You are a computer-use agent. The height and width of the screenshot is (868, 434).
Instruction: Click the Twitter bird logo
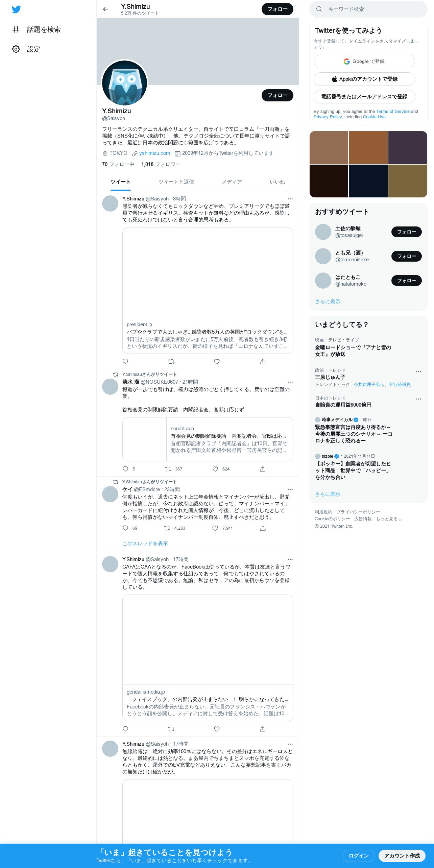coord(16,9)
